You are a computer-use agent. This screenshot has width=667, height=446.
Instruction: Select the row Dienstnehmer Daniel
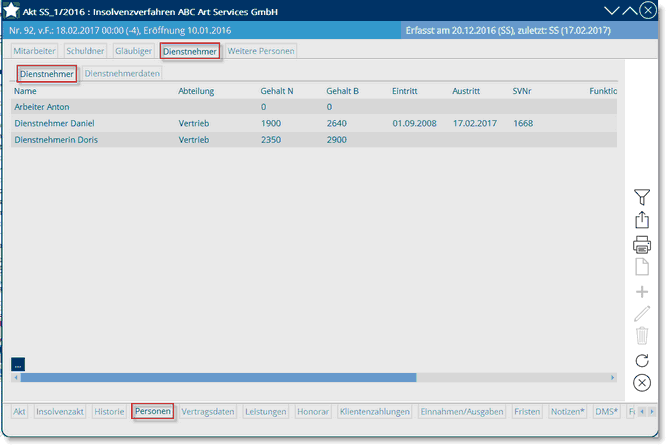pyautogui.click(x=314, y=123)
